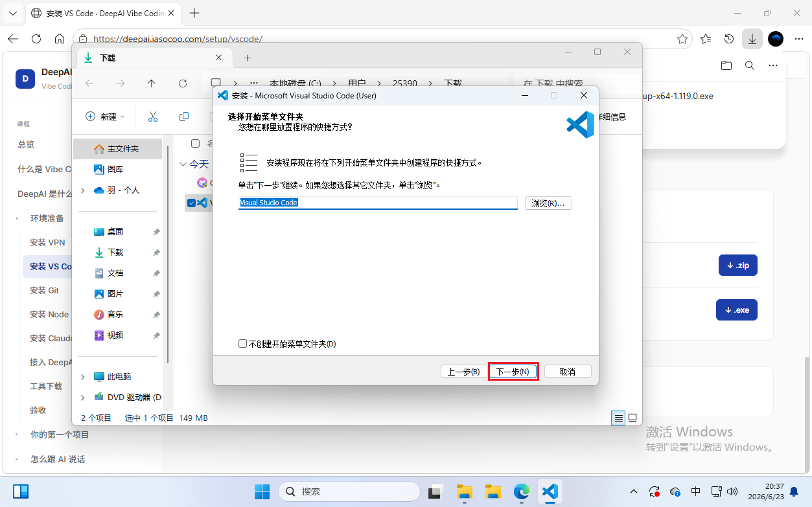Select the 下载 Explorer tab
Image resolution: width=812 pixels, height=507 pixels.
tap(154, 58)
